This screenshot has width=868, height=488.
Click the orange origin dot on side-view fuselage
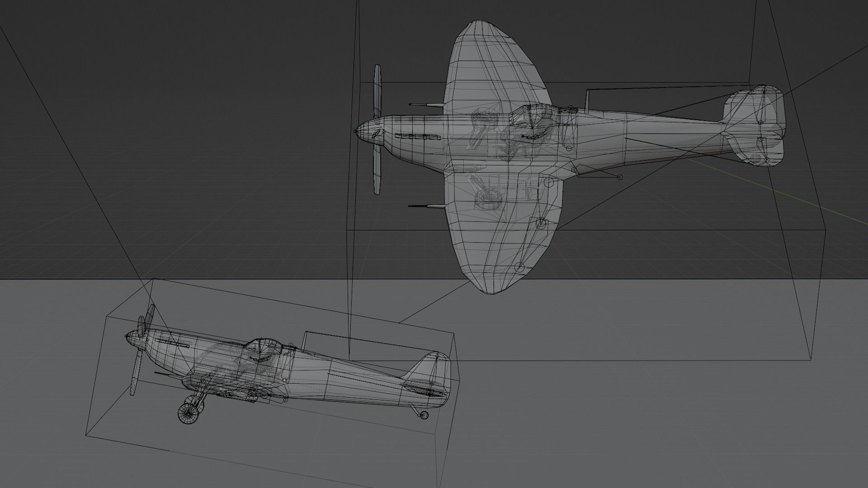tap(284, 380)
